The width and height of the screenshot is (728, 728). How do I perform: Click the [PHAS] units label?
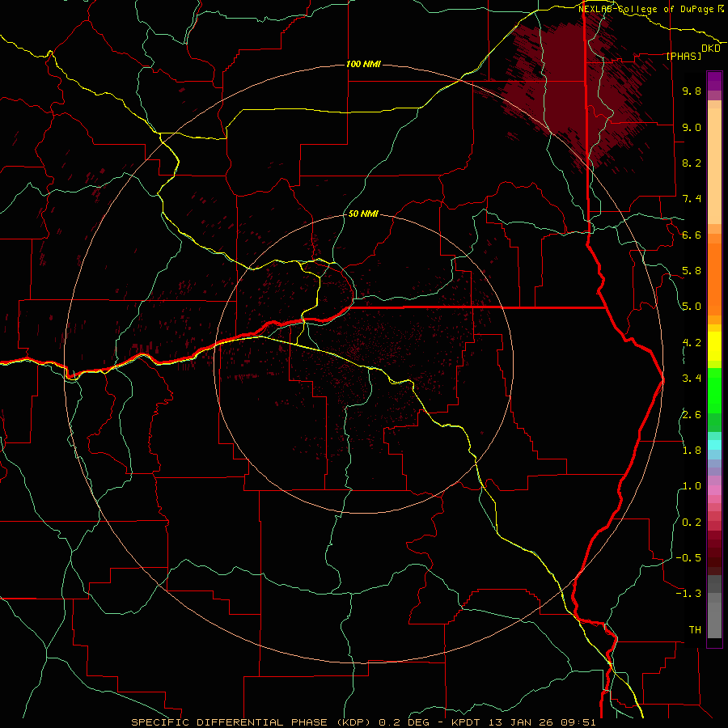tap(684, 56)
